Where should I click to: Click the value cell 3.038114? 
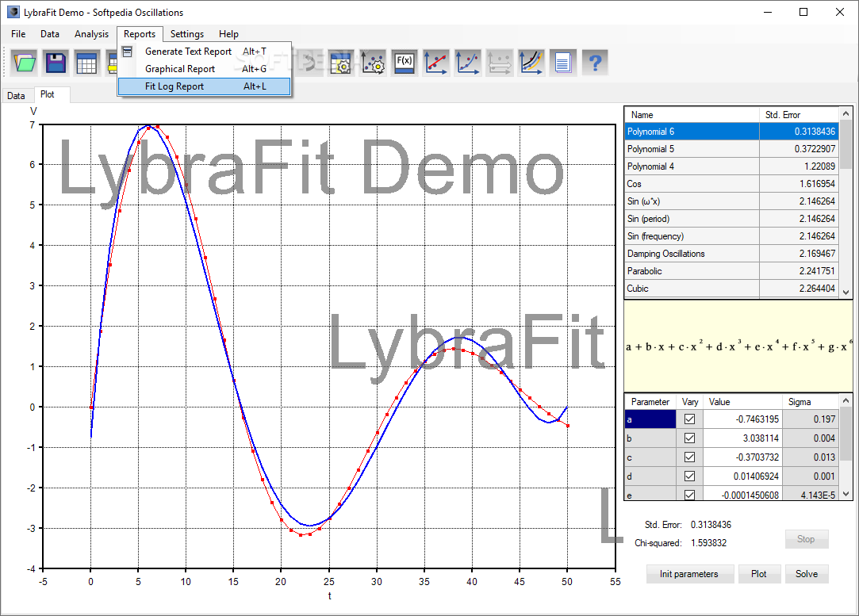coord(742,438)
